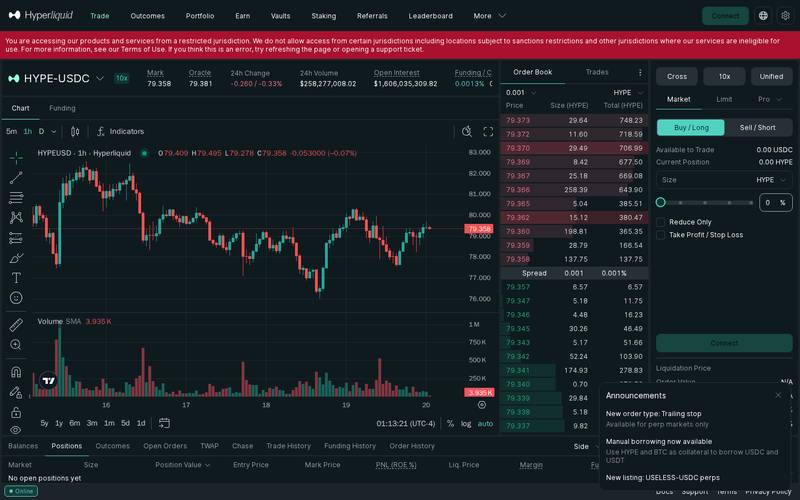This screenshot has height=500, width=800.
Task: Enable Take Profit / Stop Loss checkbox
Action: coord(661,235)
